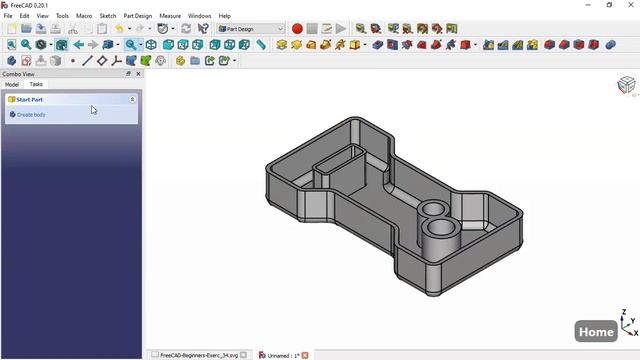Viewport: 640px width, 360px height.
Task: Undo the last action
Action: click(x=119, y=29)
